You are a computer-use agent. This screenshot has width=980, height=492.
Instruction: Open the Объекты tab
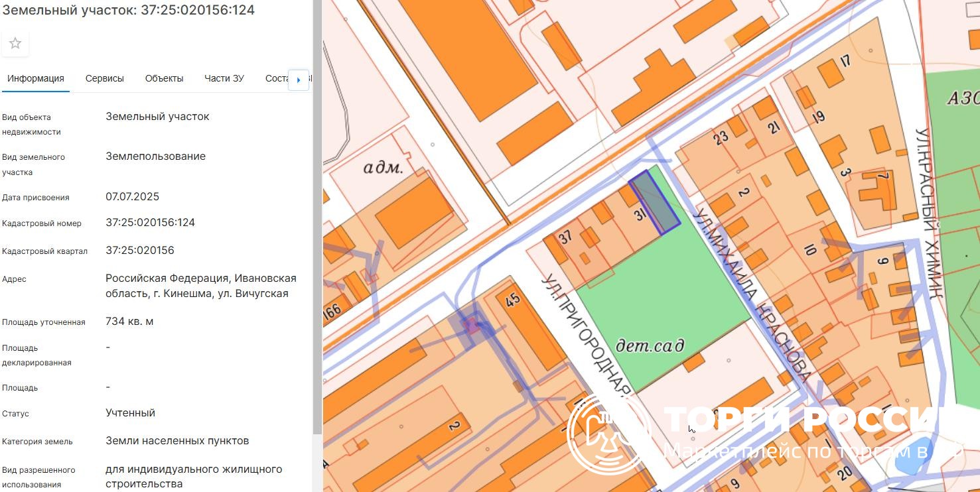tap(164, 78)
